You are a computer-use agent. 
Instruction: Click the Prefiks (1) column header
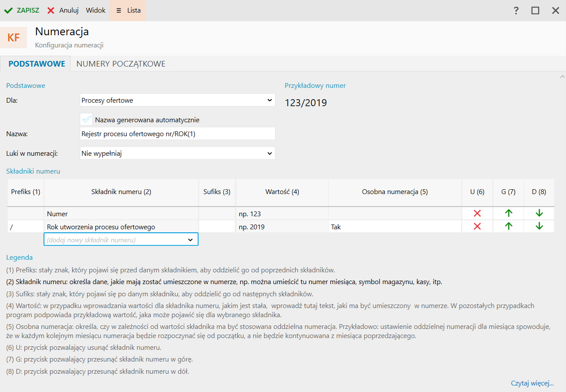pos(26,192)
